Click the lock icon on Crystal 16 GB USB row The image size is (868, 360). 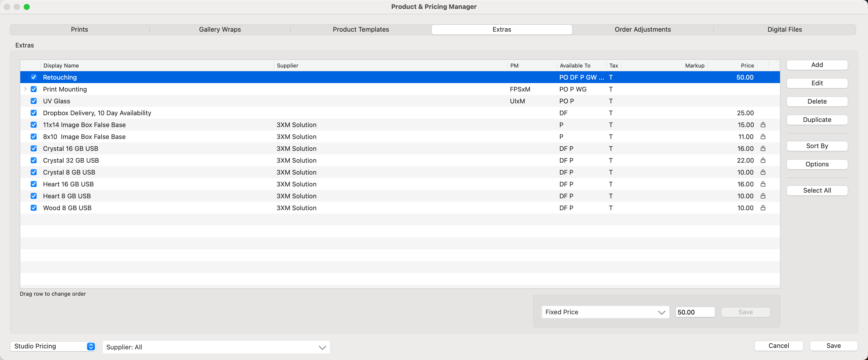pos(763,149)
